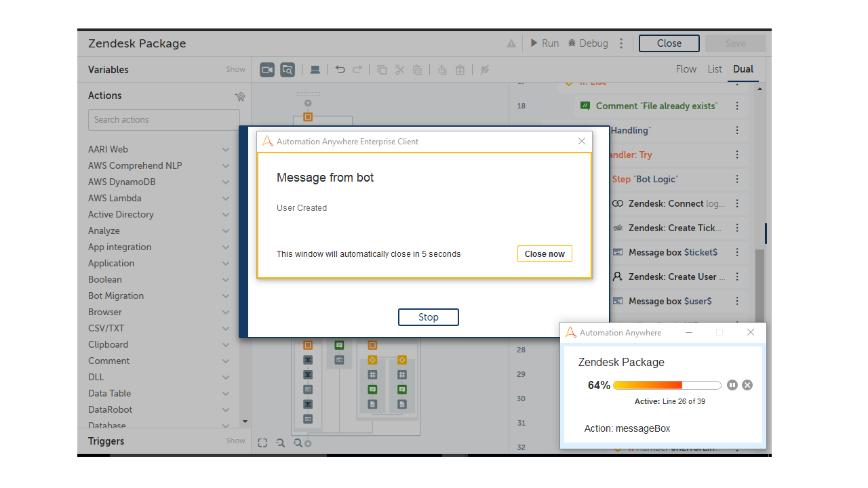Image resolution: width=868 pixels, height=488 pixels.
Task: Expand the Browser actions group
Action: [x=226, y=312]
